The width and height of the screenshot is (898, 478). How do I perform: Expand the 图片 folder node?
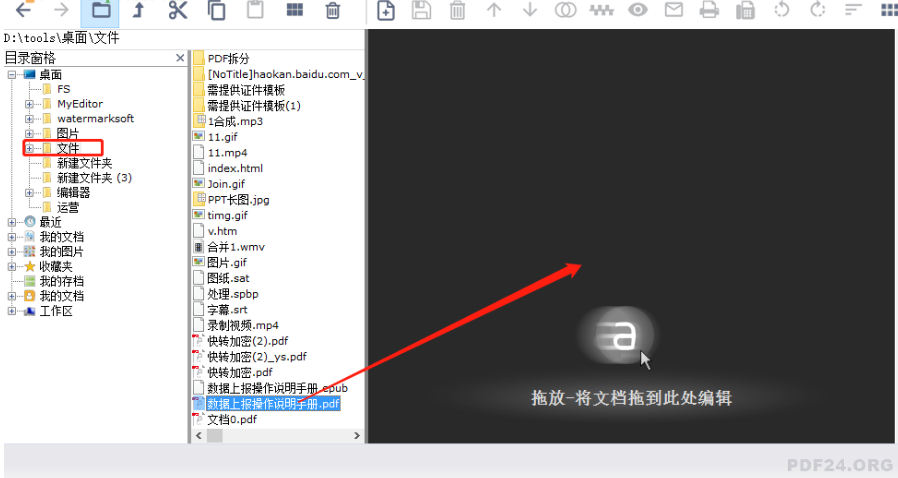(x=29, y=134)
